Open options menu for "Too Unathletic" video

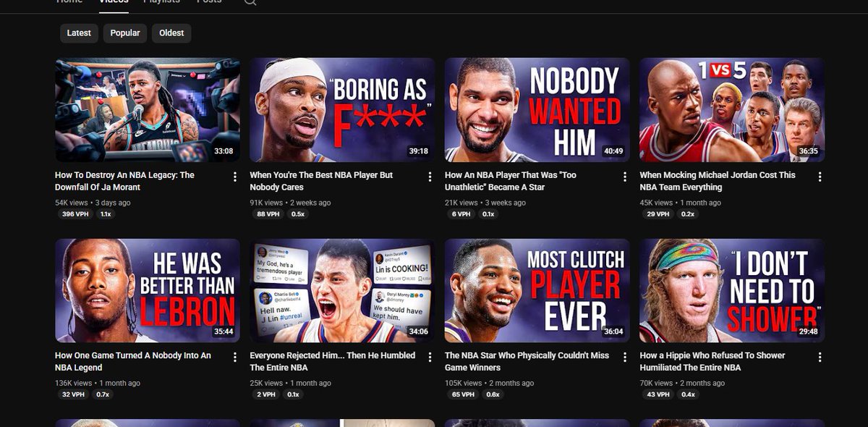coord(624,177)
